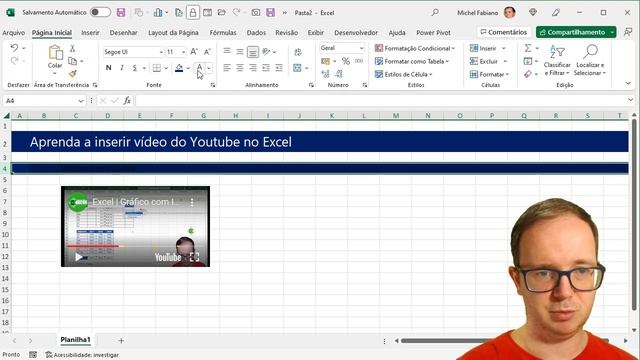Click the wrap text icon
Screen dimensions: 640x360
point(298,52)
